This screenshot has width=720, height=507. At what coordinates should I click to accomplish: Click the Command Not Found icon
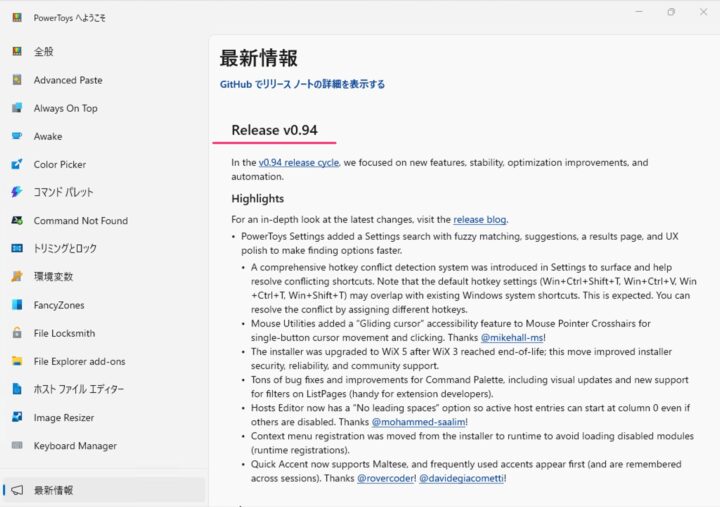click(x=17, y=220)
